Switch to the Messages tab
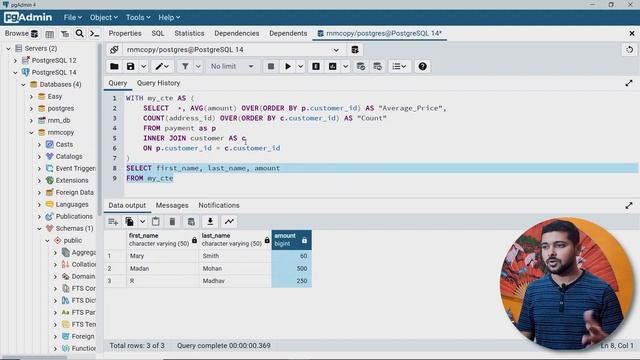Screen dimensions: 640x360 tap(172, 205)
